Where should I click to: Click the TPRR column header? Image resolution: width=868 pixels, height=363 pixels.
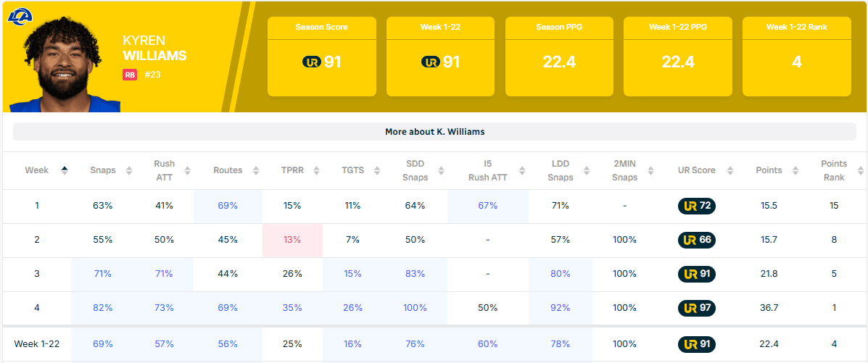[292, 170]
